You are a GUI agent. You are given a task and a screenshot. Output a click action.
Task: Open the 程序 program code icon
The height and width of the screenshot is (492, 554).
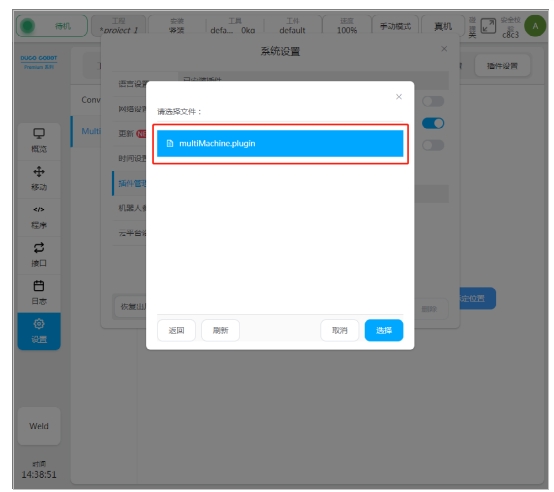(x=39, y=209)
